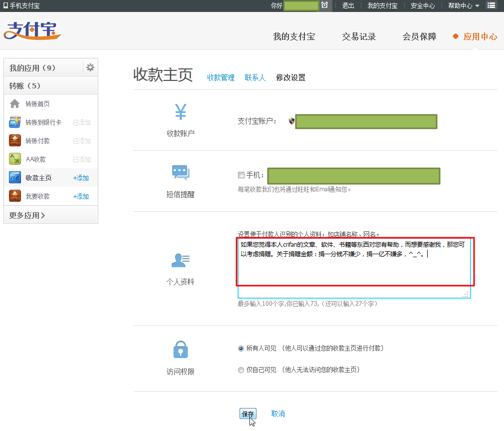Open 会员保障 navigation tab
Screen dimensions: 504x431
click(x=420, y=36)
